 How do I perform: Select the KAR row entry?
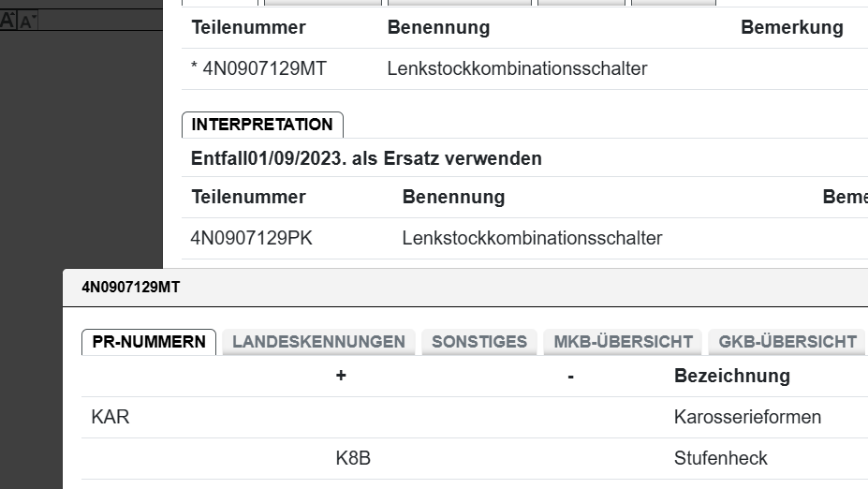(110, 417)
